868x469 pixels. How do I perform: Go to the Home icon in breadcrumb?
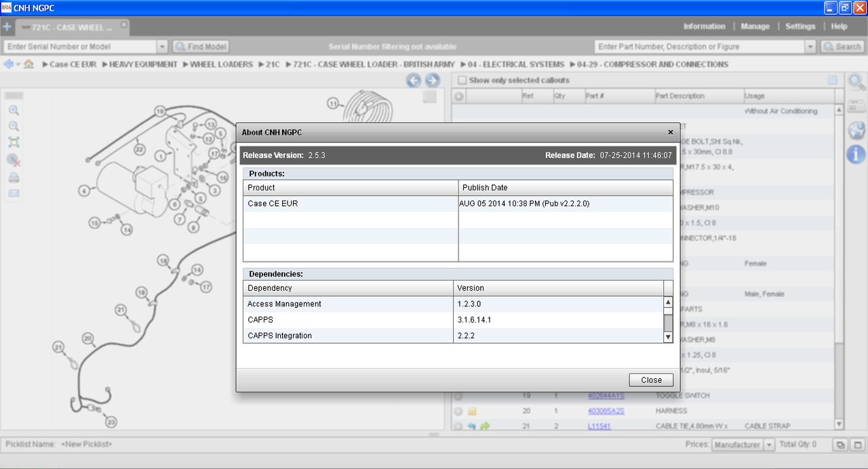pos(28,64)
